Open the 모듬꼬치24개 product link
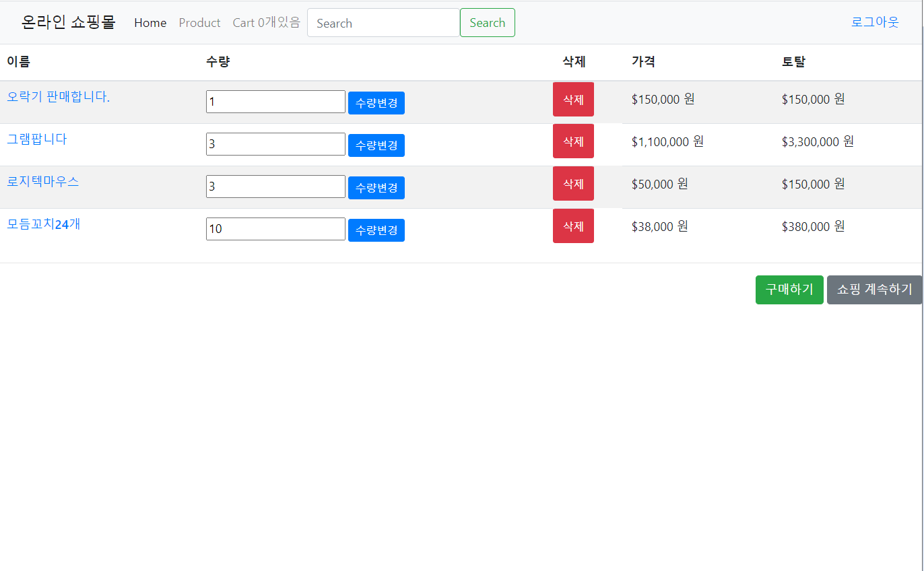The height and width of the screenshot is (571, 924). click(x=43, y=224)
